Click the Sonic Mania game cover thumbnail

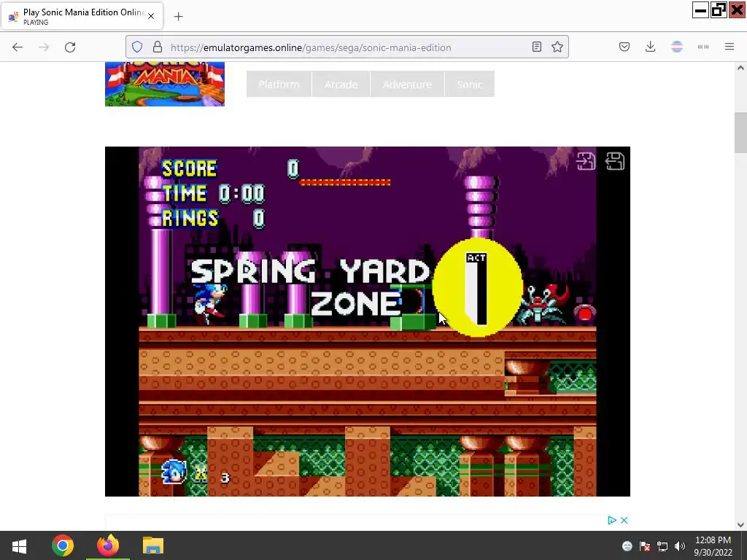[x=165, y=84]
